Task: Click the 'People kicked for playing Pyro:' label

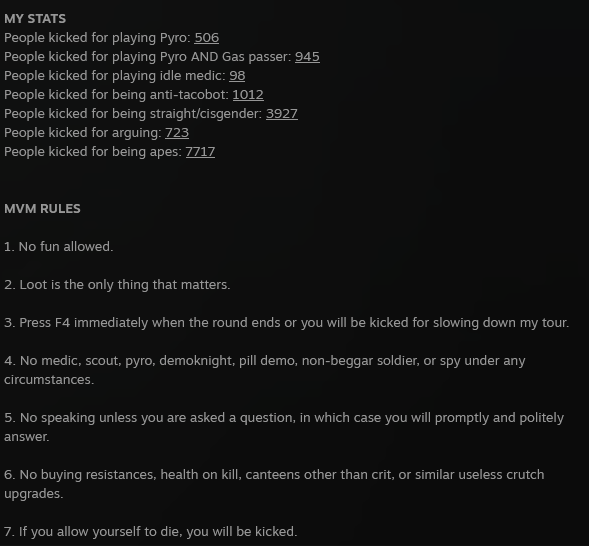Action: [x=98, y=38]
